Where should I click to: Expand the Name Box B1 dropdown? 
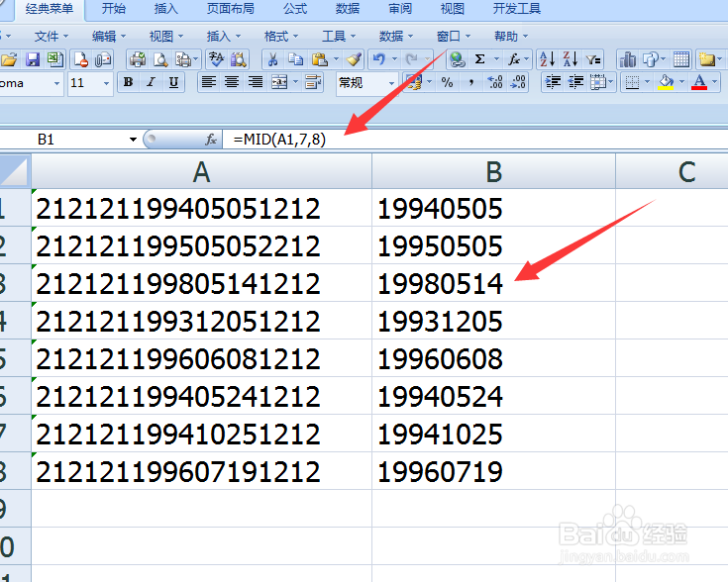tap(133, 140)
